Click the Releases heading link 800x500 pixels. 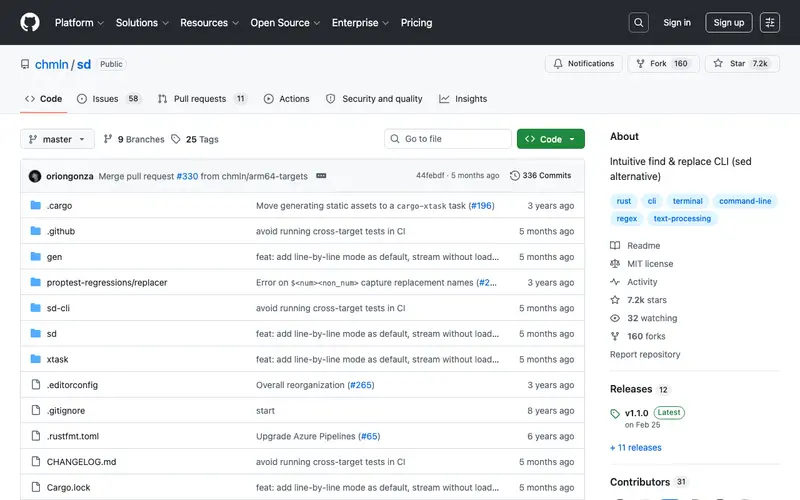pos(631,389)
